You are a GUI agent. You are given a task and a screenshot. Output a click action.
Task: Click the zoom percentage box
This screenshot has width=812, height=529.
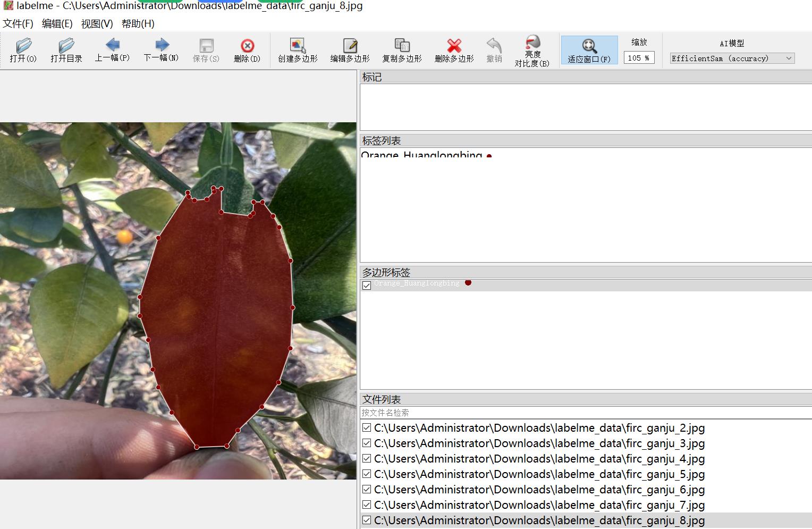click(639, 58)
